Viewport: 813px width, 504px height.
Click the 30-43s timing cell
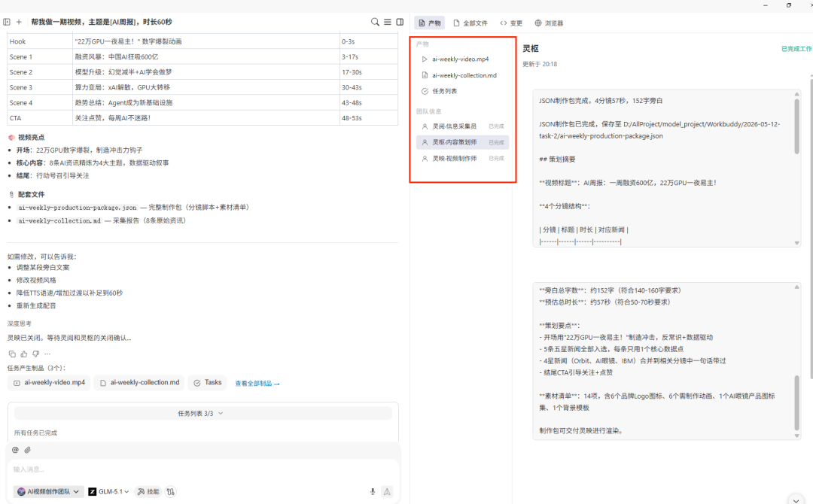coord(369,87)
